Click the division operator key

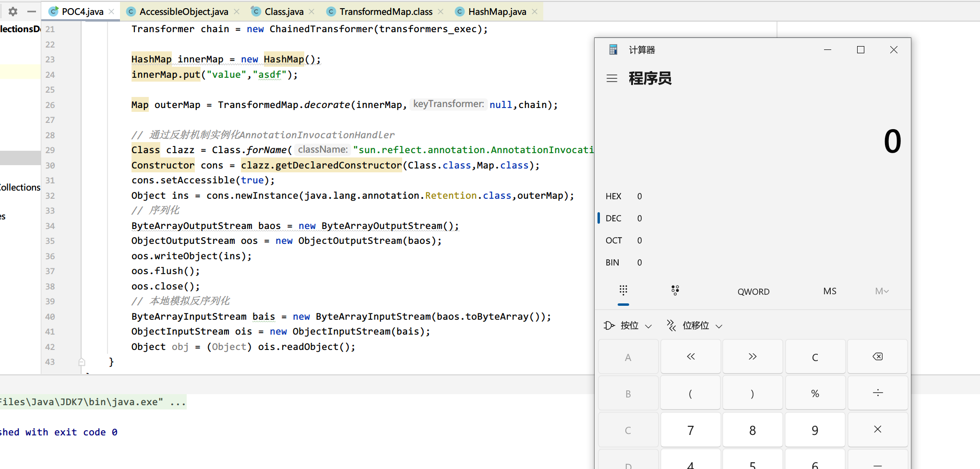click(877, 393)
